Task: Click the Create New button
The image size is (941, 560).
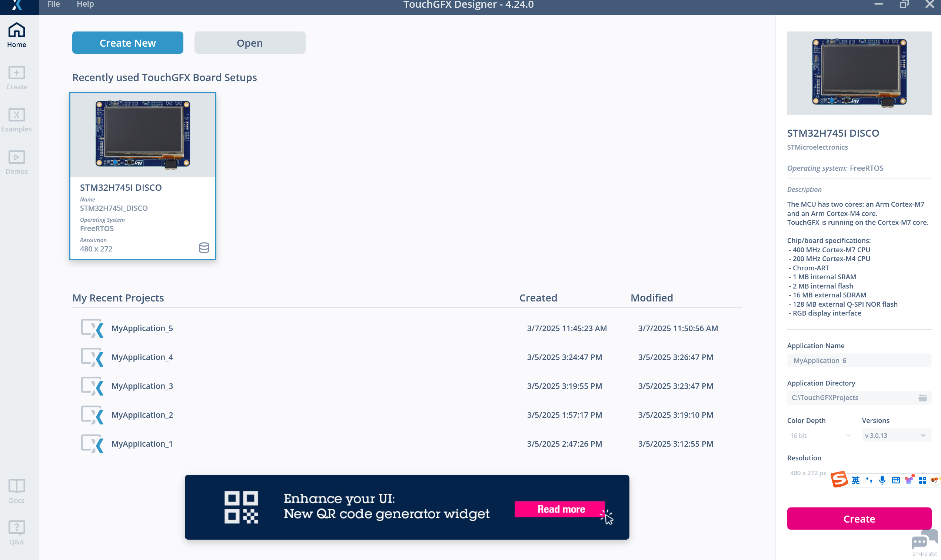Action: tap(127, 43)
